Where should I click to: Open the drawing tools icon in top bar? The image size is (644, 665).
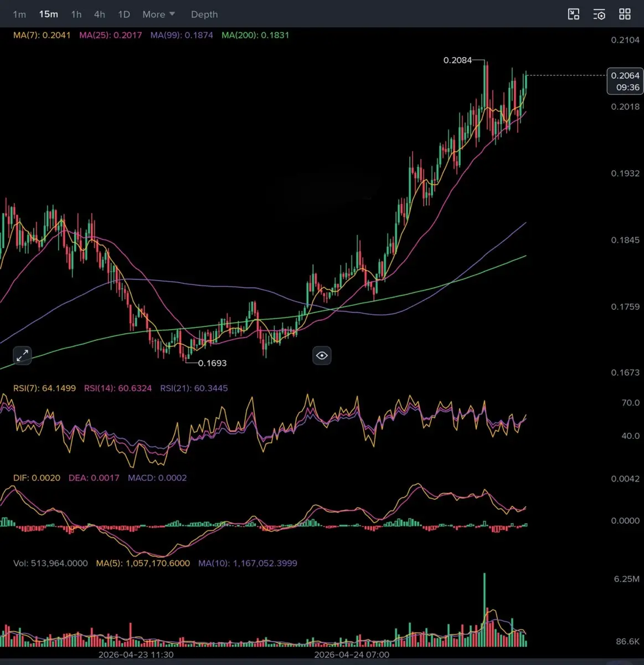click(x=574, y=14)
